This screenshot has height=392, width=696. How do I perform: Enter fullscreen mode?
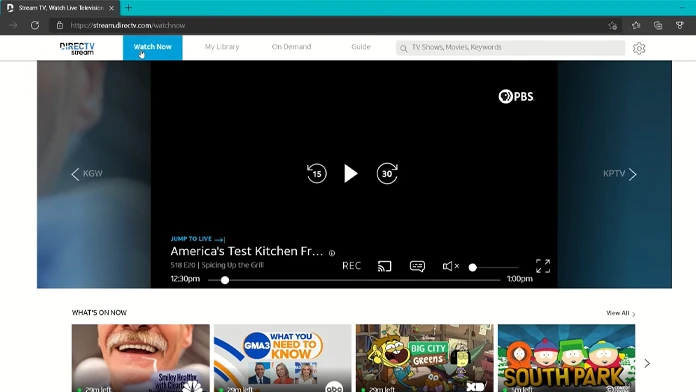(x=542, y=266)
